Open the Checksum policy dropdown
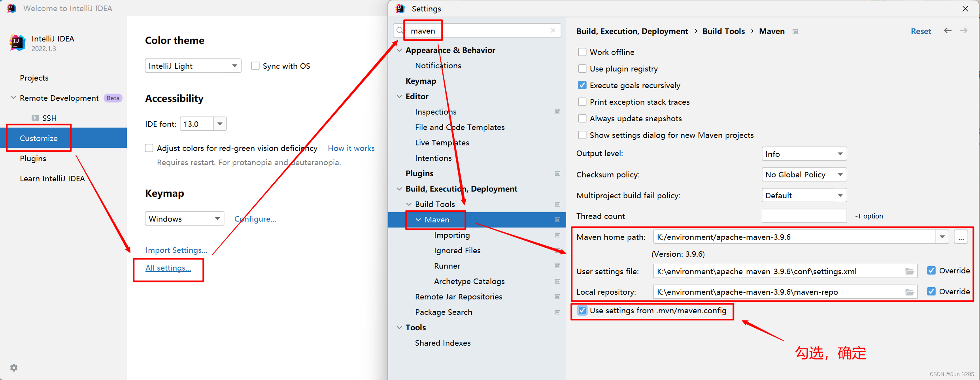Screen dimensions: 980x380 (804, 175)
